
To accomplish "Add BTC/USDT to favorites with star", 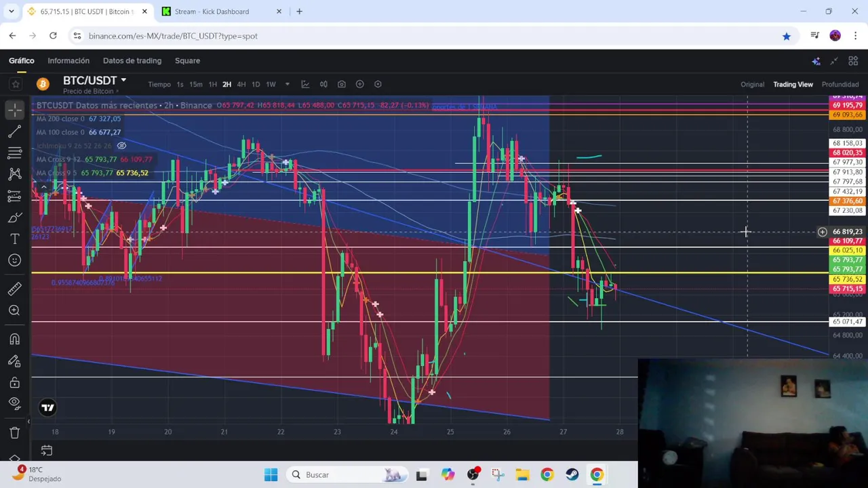I will pos(16,84).
